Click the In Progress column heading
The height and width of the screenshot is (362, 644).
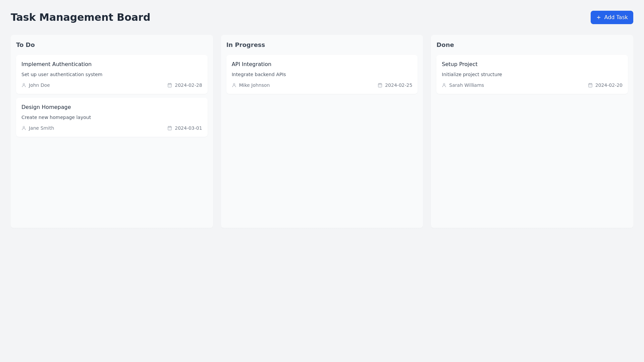click(246, 45)
